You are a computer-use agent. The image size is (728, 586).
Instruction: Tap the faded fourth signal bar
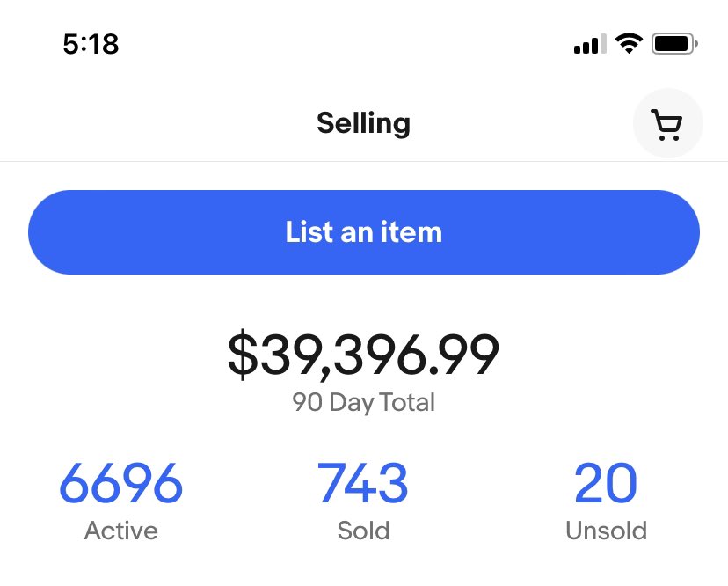point(603,44)
